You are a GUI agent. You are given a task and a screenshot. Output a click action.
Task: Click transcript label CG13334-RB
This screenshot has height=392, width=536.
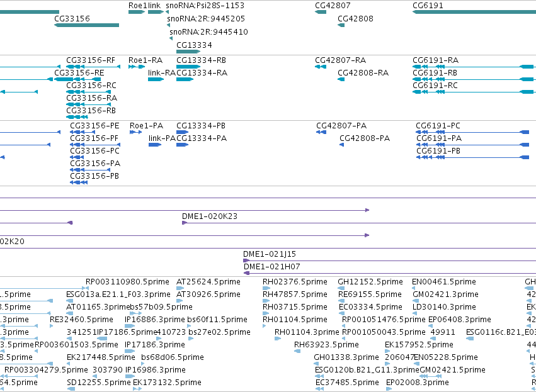(201, 60)
